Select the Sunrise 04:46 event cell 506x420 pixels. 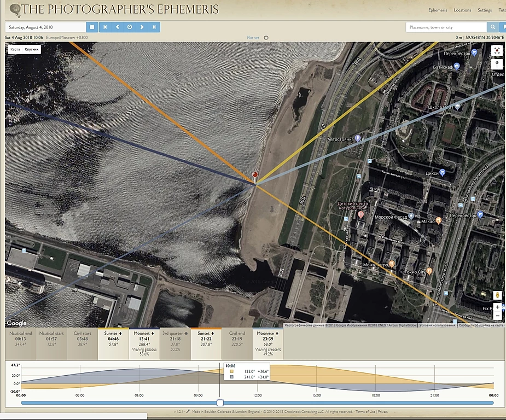click(x=113, y=344)
